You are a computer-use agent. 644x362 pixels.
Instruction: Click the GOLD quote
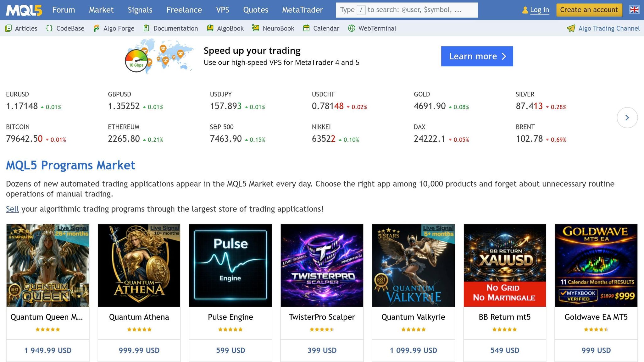point(441,101)
